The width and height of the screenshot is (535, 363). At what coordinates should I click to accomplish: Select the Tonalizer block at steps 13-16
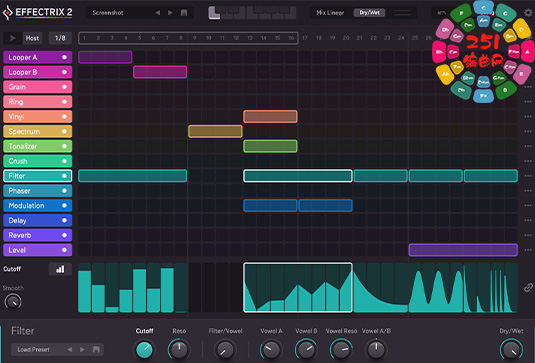(x=270, y=146)
